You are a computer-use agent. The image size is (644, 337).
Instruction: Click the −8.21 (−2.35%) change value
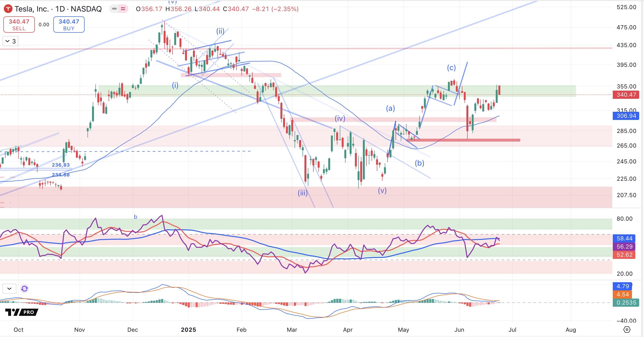(275, 9)
